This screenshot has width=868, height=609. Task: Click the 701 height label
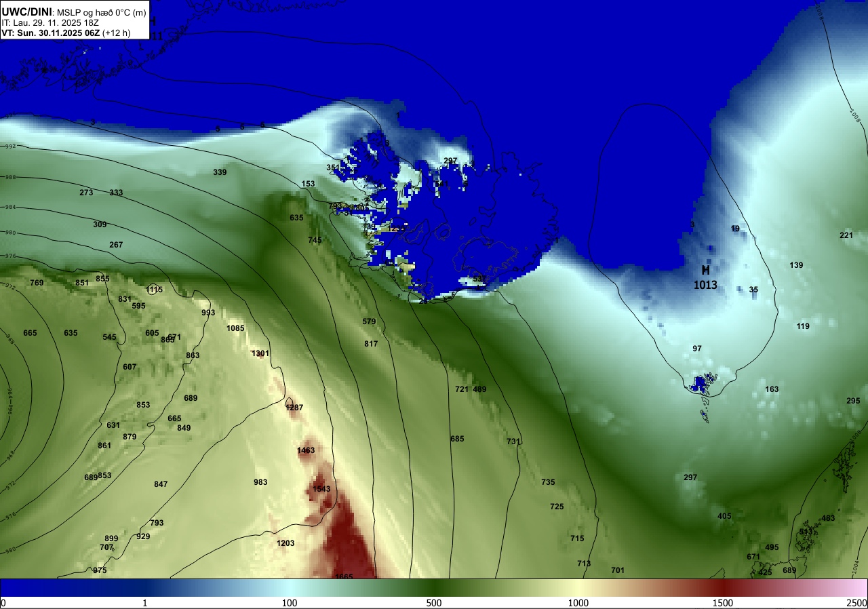click(x=617, y=570)
